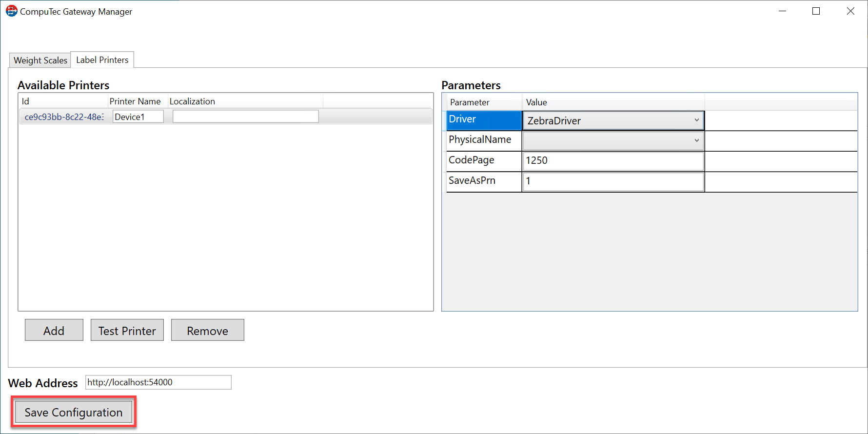
Task: Edit the Printer Name field Device1
Action: 138,117
